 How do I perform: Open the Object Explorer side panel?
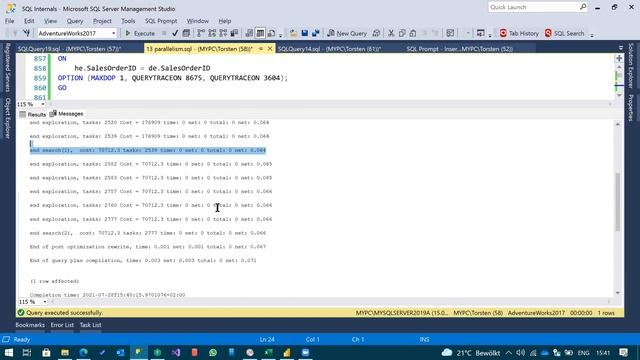(7, 118)
